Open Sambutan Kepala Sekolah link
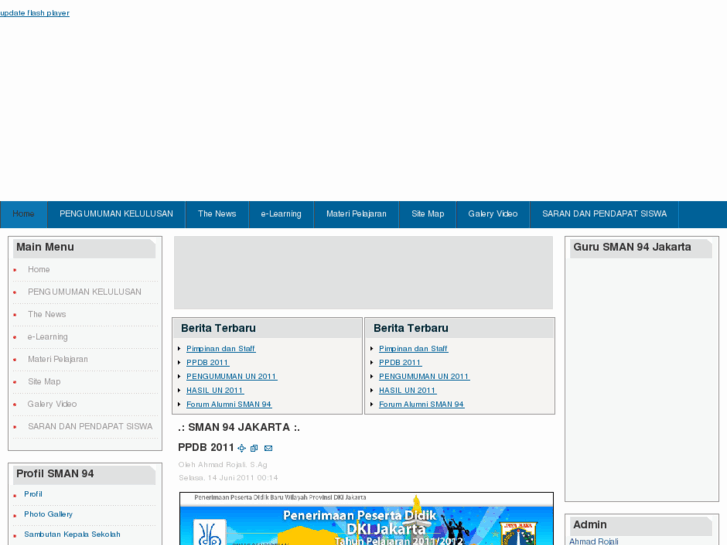Viewport: 727px width, 545px height. pos(72,534)
